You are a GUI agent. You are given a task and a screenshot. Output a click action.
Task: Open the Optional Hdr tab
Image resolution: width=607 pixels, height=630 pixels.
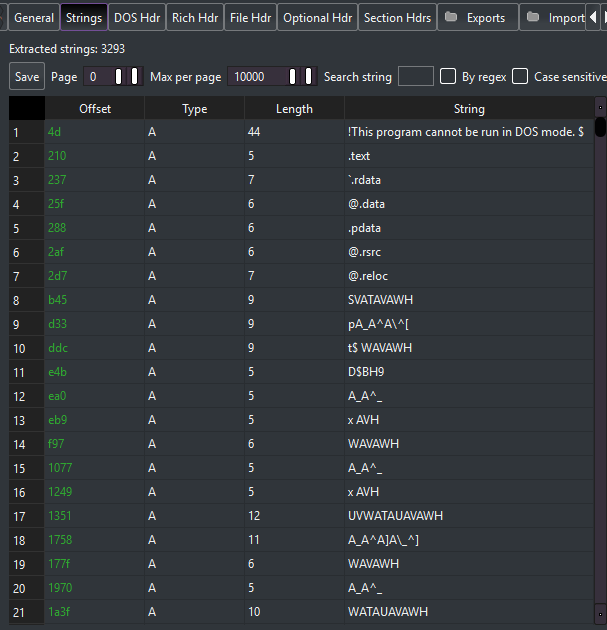click(x=317, y=18)
